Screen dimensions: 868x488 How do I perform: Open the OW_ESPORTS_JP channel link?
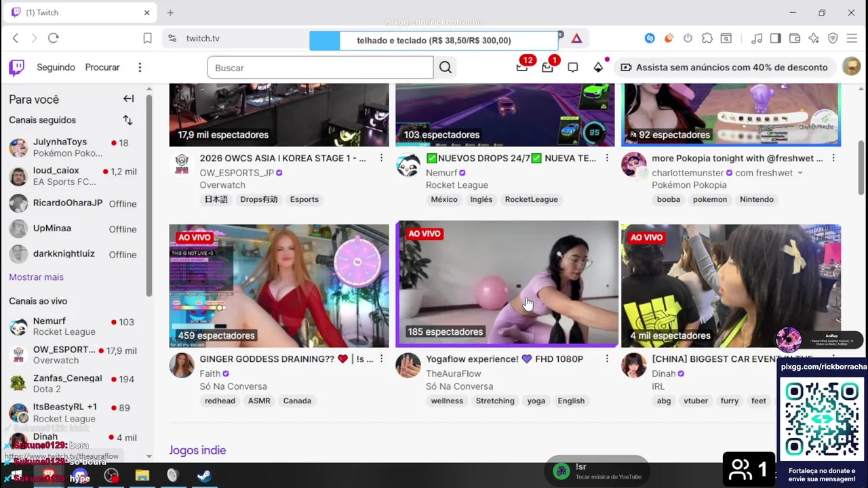pos(236,173)
